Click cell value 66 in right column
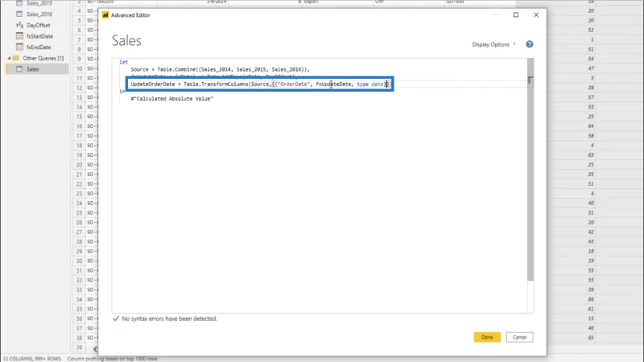Screen dimensions: 644x362 [x=591, y=299]
